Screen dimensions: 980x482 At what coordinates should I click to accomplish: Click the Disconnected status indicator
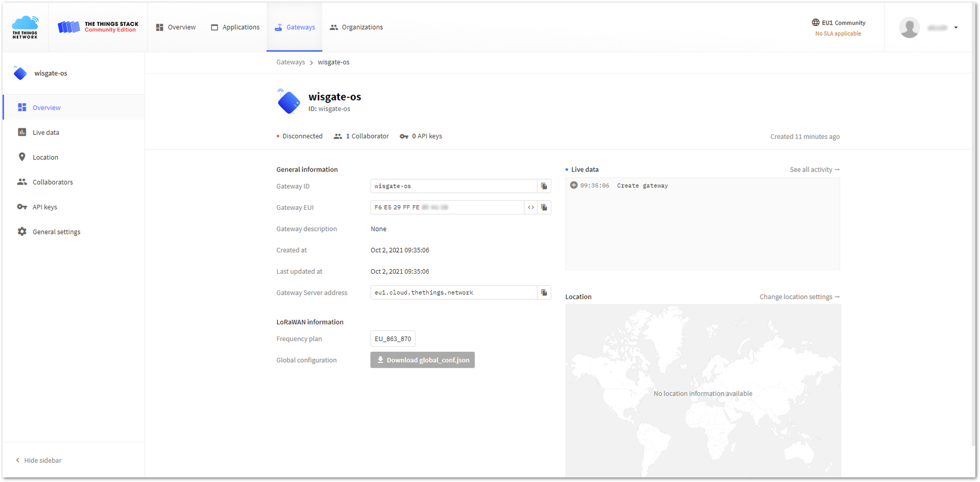point(300,136)
